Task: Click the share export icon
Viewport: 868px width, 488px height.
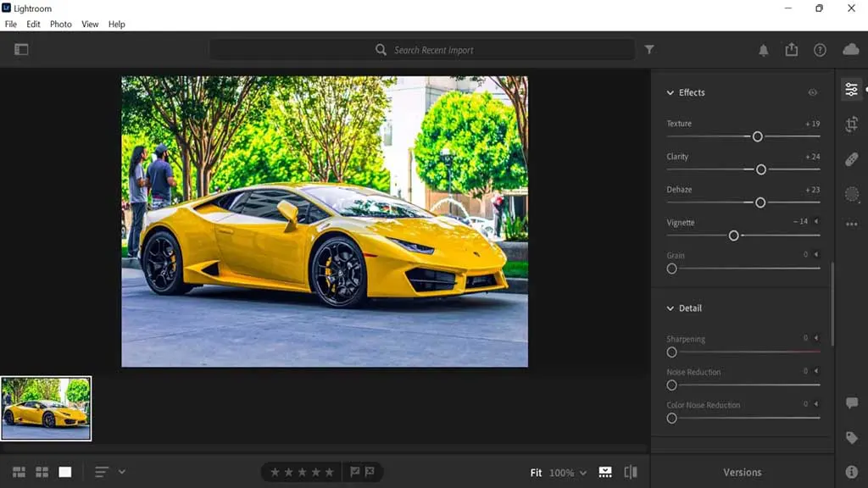Action: coord(792,49)
